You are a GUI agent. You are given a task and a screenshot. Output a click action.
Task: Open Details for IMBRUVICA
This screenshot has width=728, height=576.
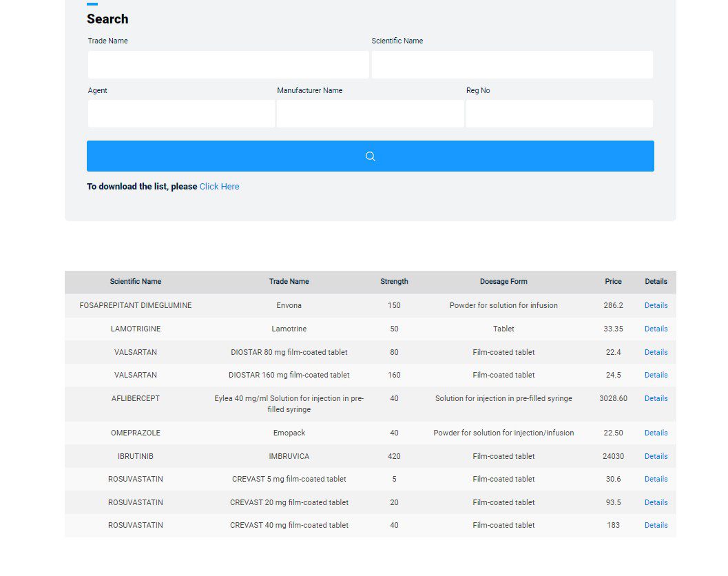pyautogui.click(x=656, y=456)
